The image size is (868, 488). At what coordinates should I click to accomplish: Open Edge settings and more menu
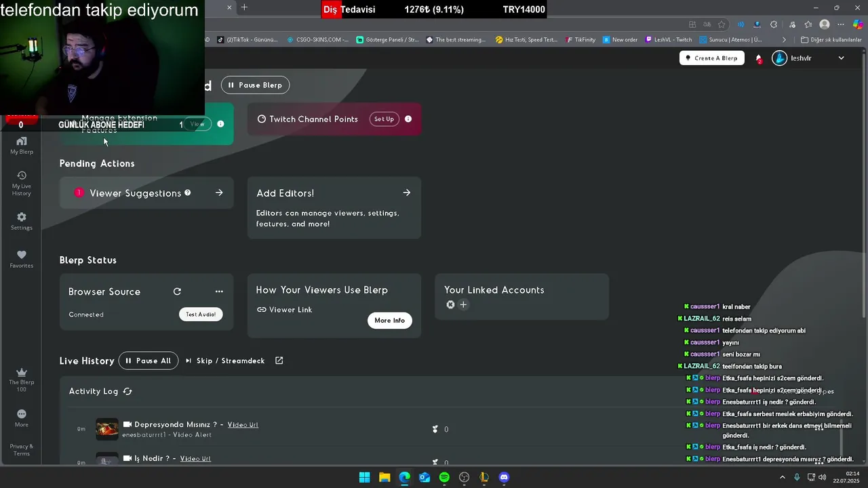click(841, 24)
